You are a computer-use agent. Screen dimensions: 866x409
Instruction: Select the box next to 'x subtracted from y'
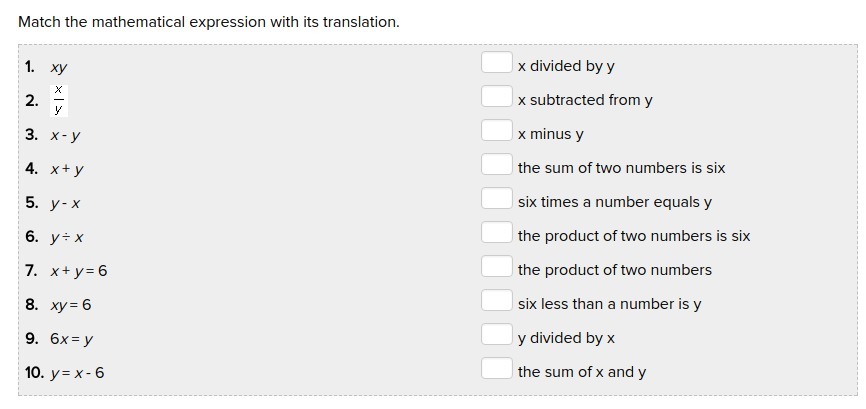click(x=496, y=97)
